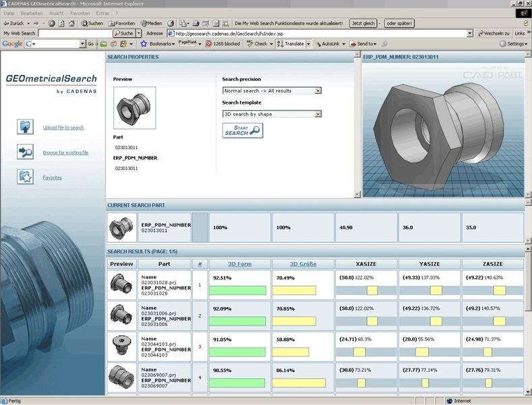This screenshot has height=405, width=532.
Task: Click the Print icon in IE toolbar
Action: point(196,24)
